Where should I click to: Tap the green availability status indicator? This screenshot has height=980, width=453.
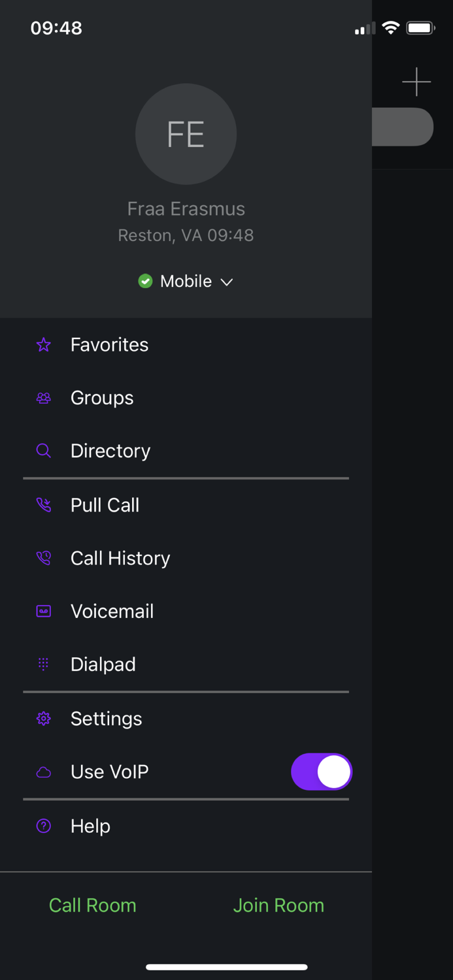pyautogui.click(x=145, y=282)
